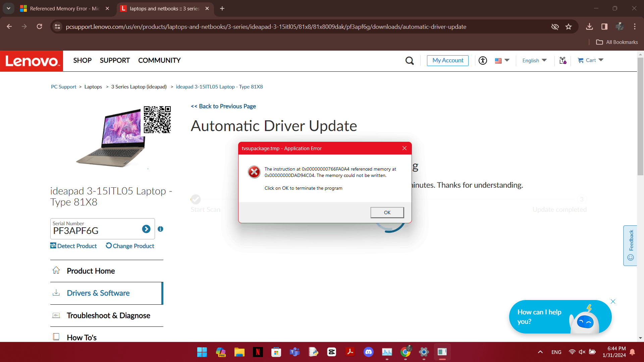The image size is (644, 362).
Task: Toggle third-party cookie blocking eye icon
Action: pyautogui.click(x=555, y=27)
